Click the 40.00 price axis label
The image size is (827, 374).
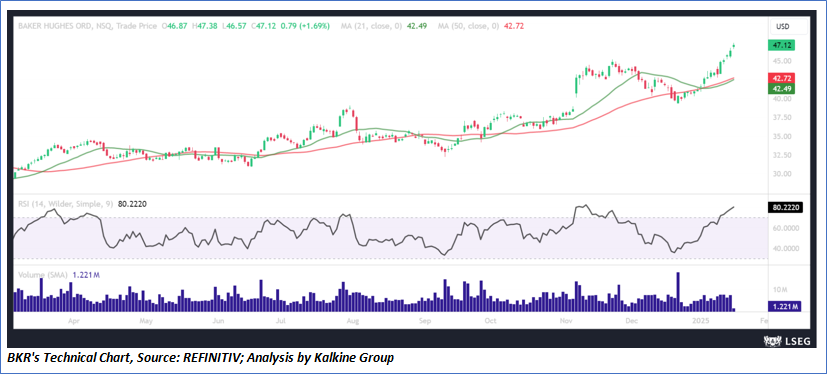(782, 99)
